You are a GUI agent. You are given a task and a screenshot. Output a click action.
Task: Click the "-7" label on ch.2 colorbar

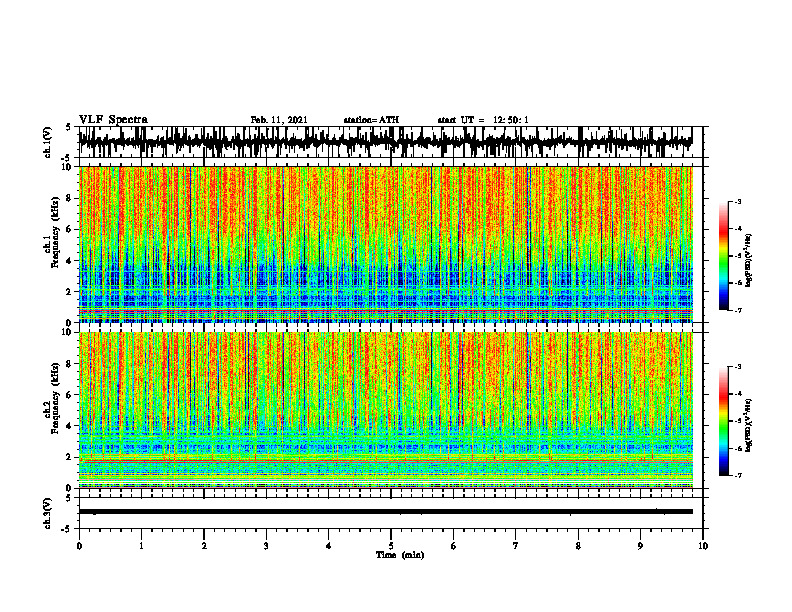738,475
